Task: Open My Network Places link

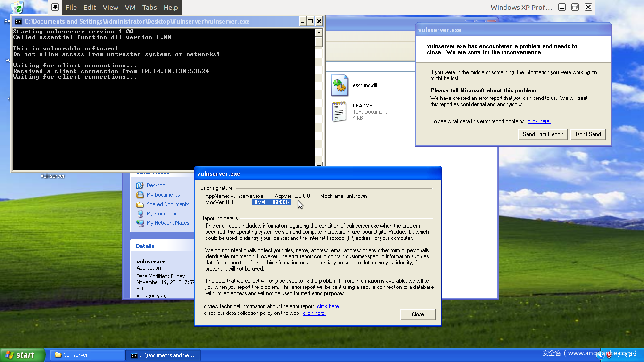Action: [x=168, y=223]
